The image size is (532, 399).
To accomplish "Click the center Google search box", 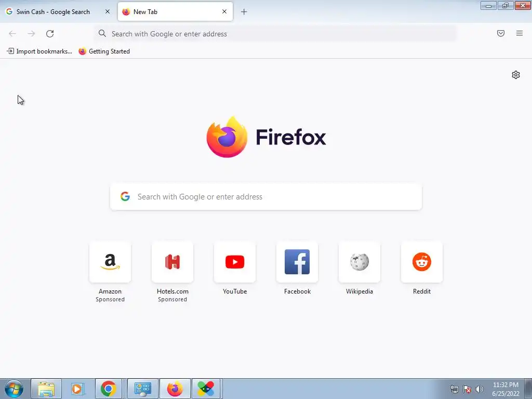I will [266, 197].
